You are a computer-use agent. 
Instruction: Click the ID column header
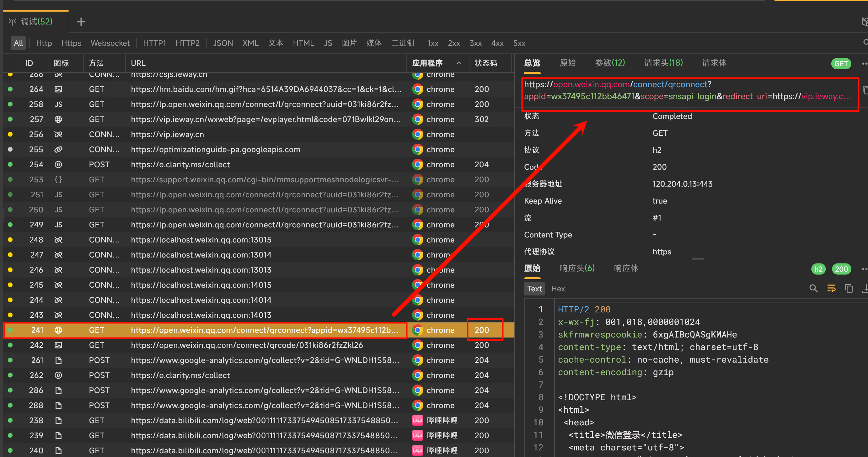(x=29, y=63)
